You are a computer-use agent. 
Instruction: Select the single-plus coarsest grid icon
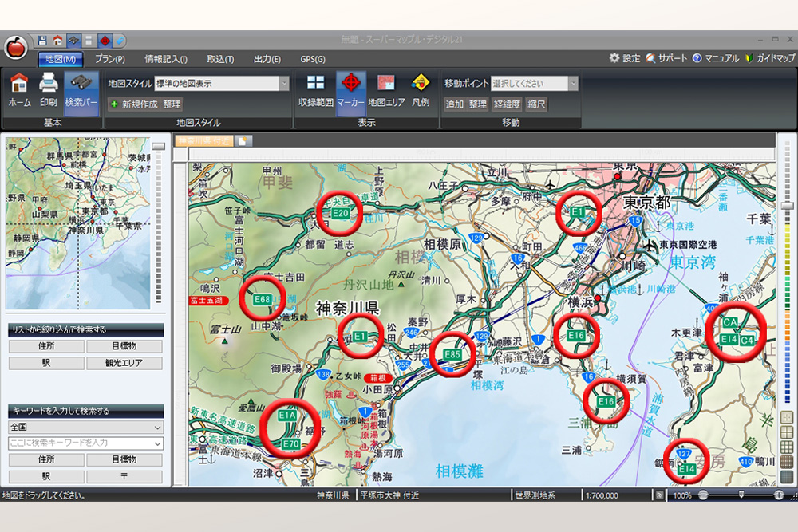[x=787, y=418]
